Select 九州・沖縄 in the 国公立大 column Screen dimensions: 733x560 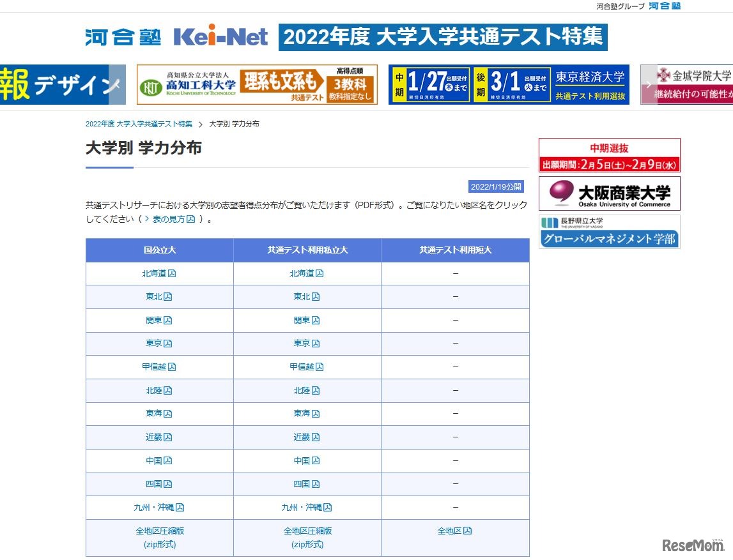[x=158, y=507]
